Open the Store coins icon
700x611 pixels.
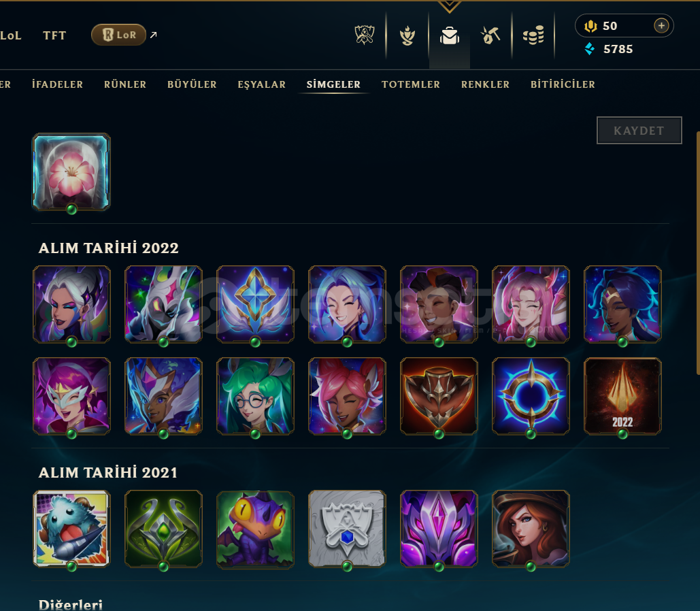coord(533,35)
